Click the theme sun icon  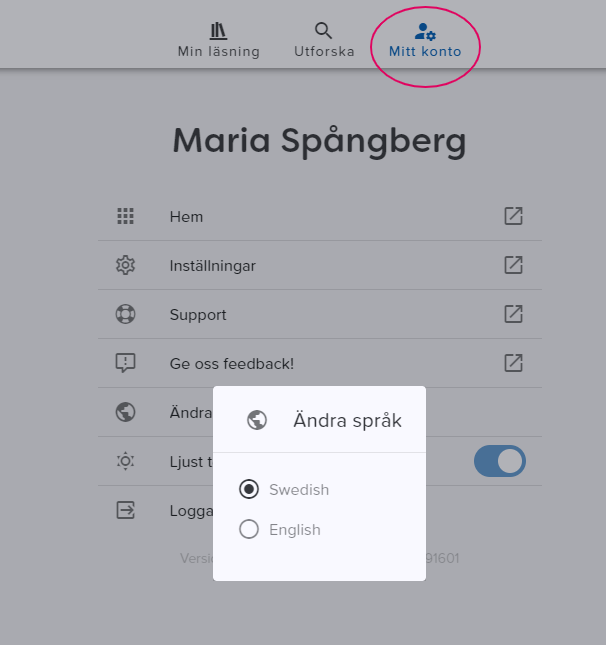(125, 461)
